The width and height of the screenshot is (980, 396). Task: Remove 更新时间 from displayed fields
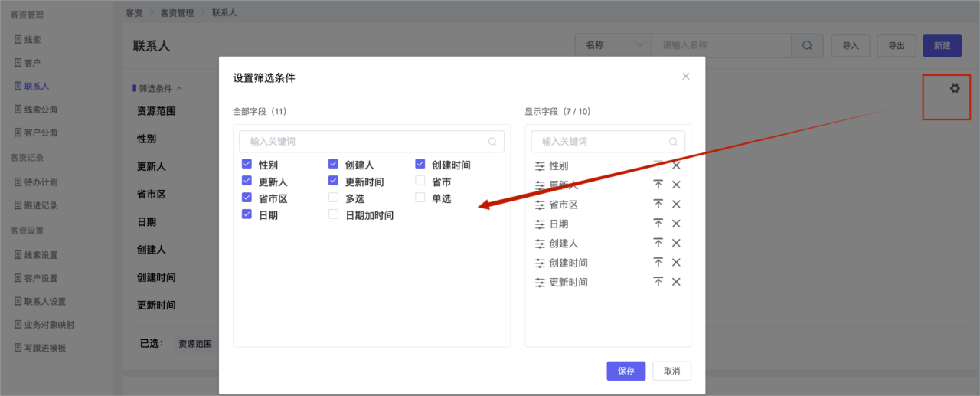[x=676, y=282]
